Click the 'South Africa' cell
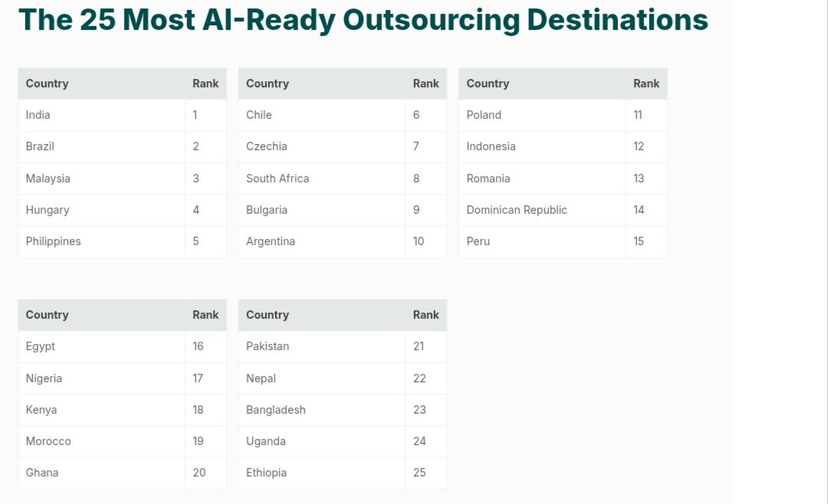The width and height of the screenshot is (828, 504). point(321,178)
